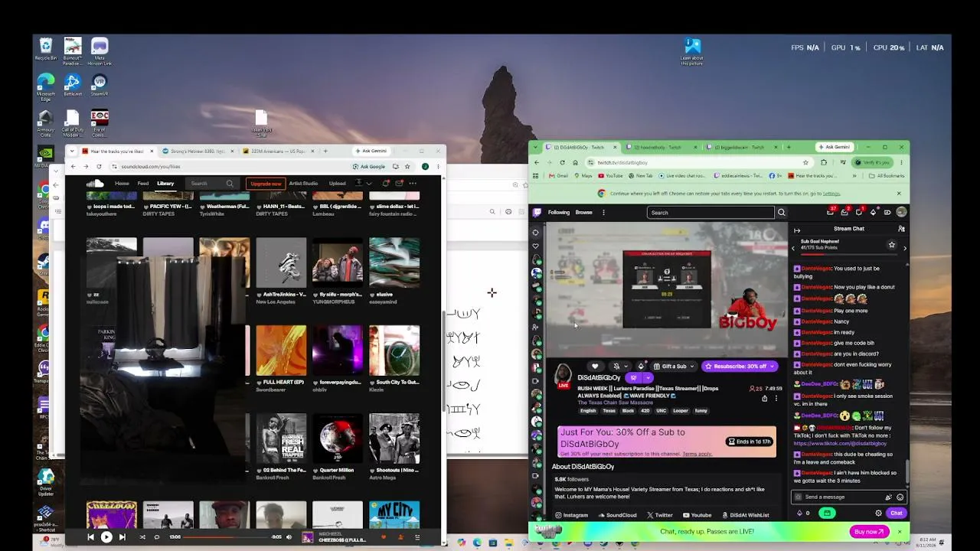Open Twitch Following page

pyautogui.click(x=559, y=213)
